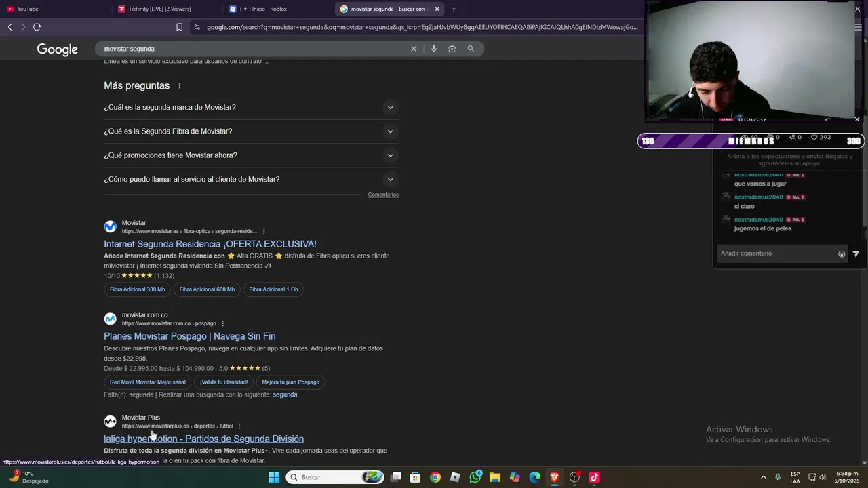
Task: Open Google Lens image search icon
Action: [x=452, y=49]
